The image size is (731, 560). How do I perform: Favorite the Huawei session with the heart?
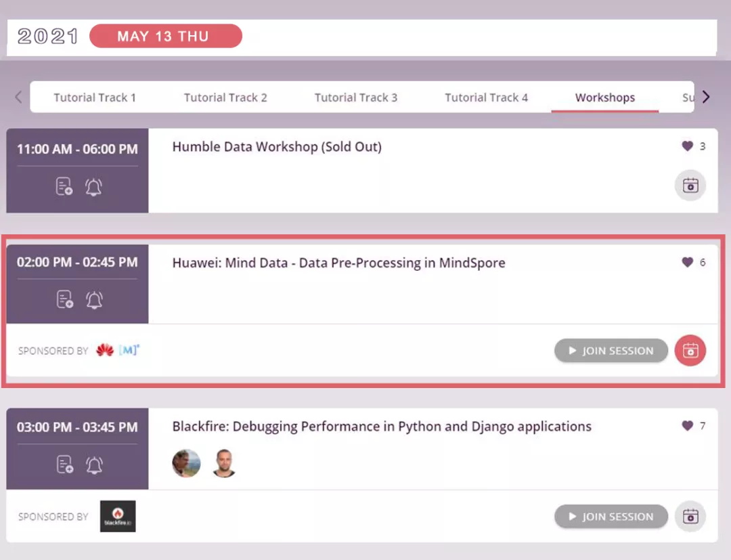pos(687,262)
